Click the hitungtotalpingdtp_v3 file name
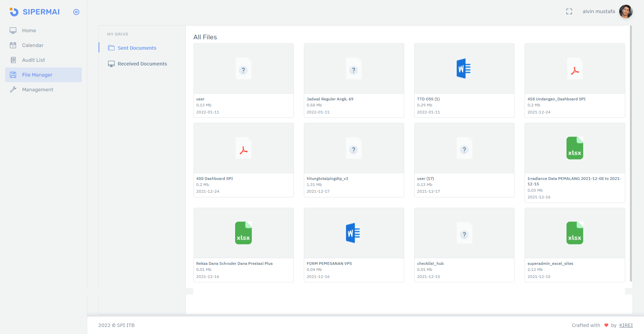Image resolution: width=644 pixels, height=334 pixels. pos(327,179)
